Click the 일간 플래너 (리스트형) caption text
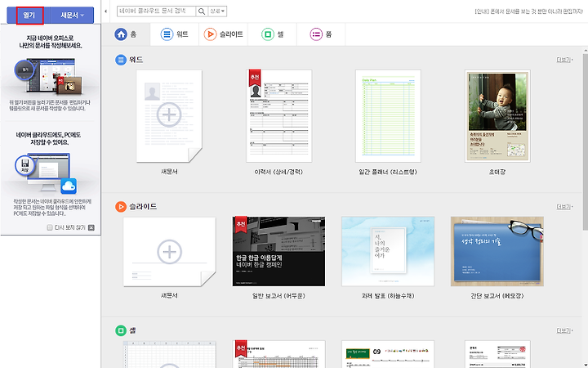This screenshot has height=368, width=588. tap(388, 172)
